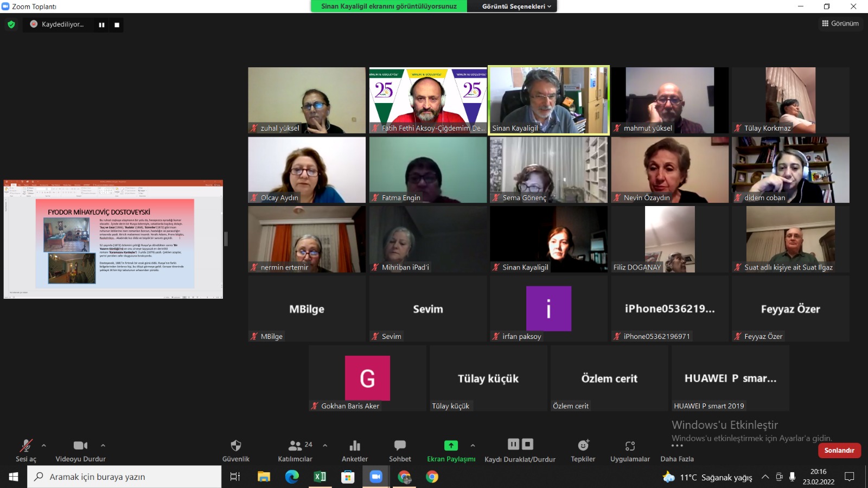Open Güvenlik security shield menu
The height and width of the screenshot is (488, 868).
[236, 451]
